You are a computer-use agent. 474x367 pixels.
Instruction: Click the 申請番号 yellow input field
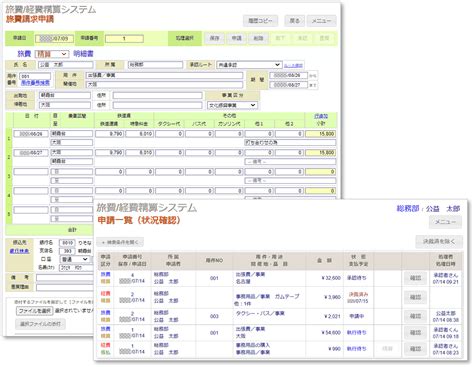coord(124,39)
